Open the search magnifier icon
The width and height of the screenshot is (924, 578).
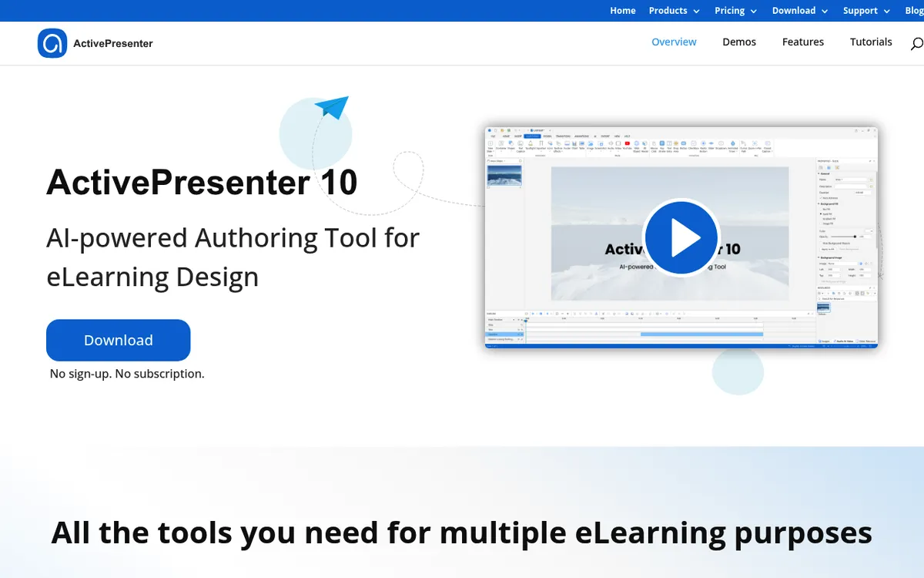[x=917, y=44]
